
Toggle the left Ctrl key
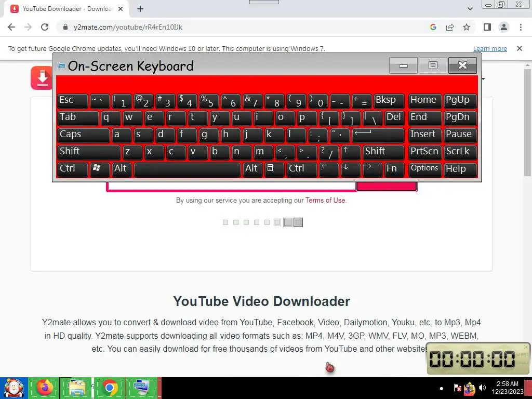(73, 169)
